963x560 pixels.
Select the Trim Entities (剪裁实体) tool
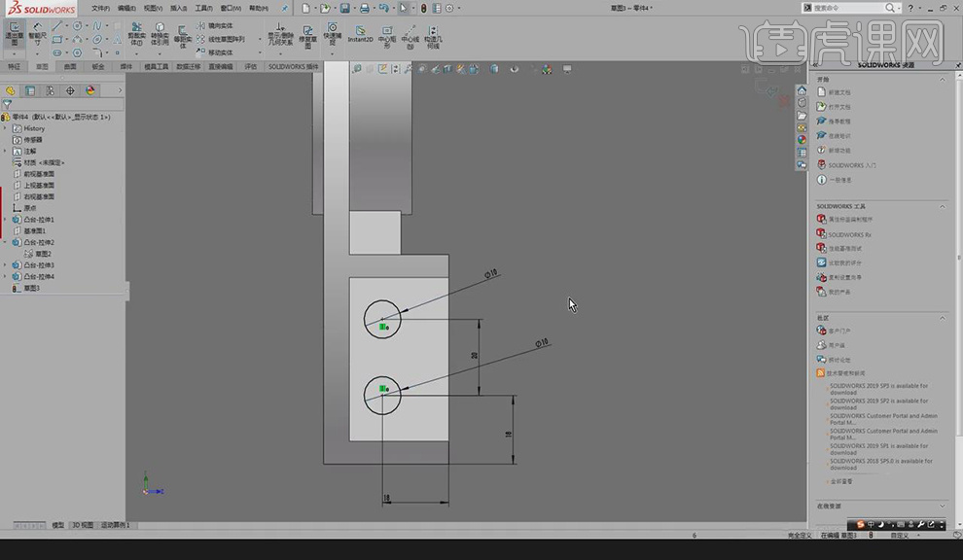coord(136,33)
